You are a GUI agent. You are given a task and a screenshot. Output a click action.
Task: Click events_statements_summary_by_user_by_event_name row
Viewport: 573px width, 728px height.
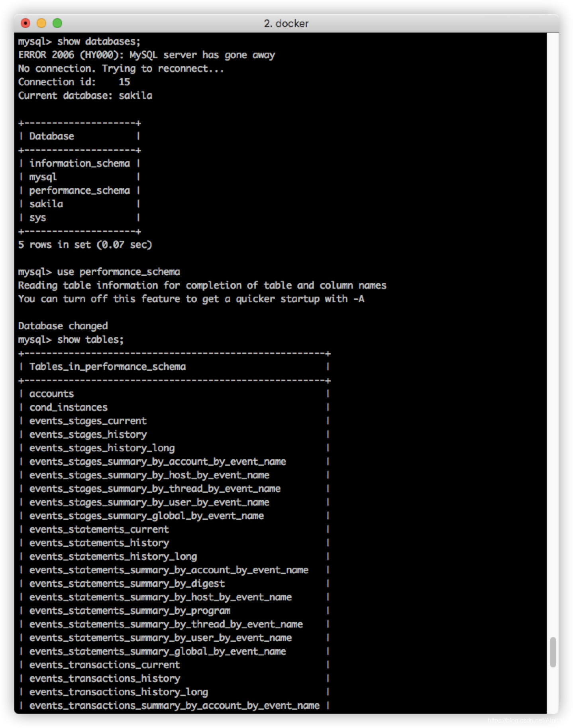pos(175,638)
